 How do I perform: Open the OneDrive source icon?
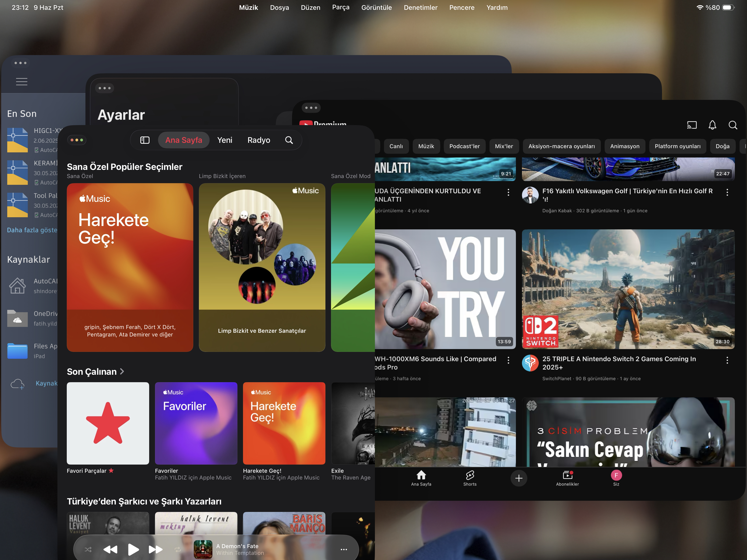17,318
